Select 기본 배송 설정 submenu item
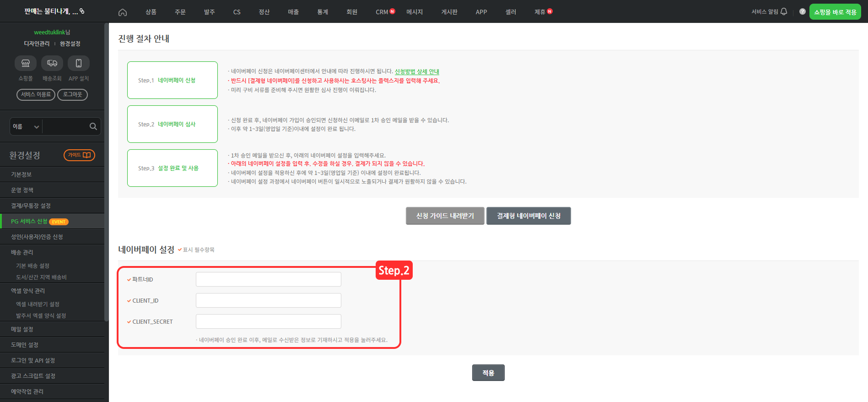 pyautogui.click(x=32, y=266)
